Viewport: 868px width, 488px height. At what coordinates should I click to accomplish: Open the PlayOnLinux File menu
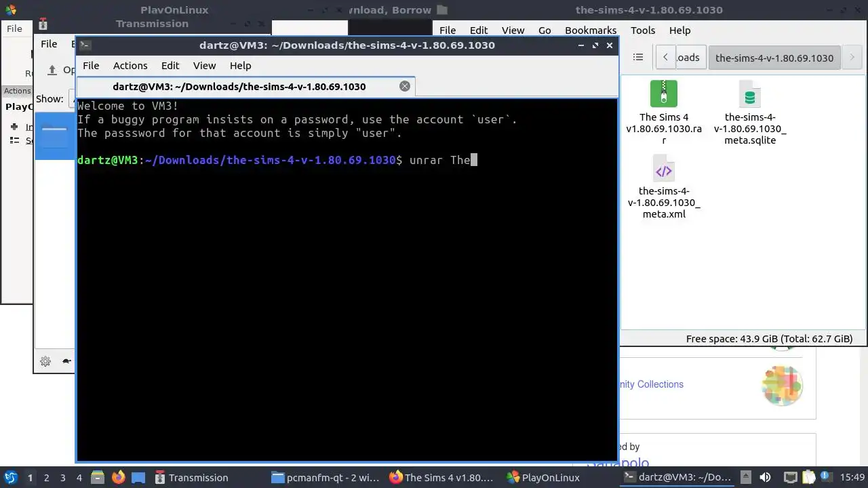[x=15, y=28]
